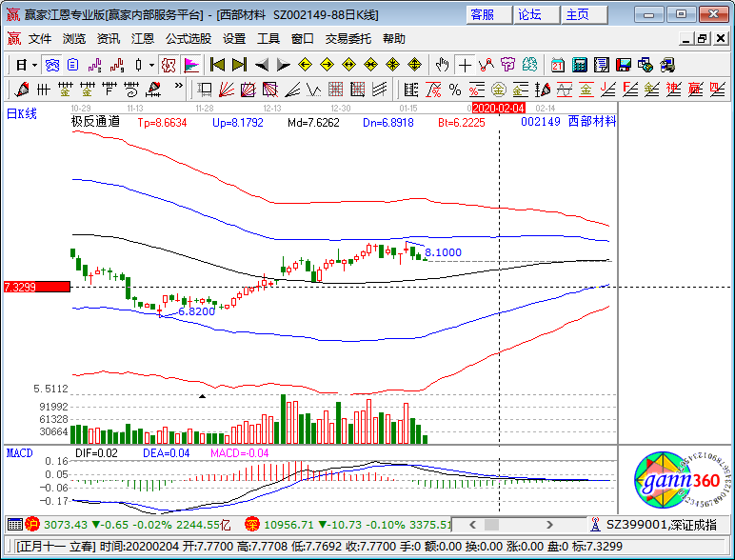The width and height of the screenshot is (735, 560).
Task: Select the J fan lines tool
Action: tap(608, 90)
